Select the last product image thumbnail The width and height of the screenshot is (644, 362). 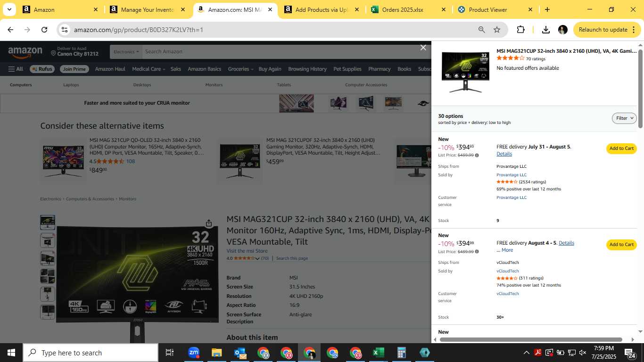coord(48,312)
